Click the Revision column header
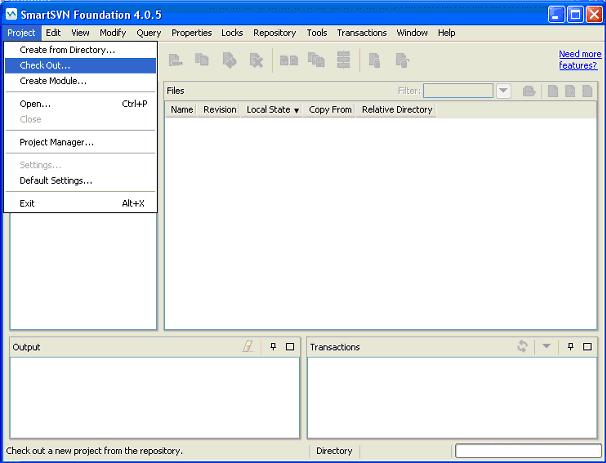606x463 pixels. 219,110
